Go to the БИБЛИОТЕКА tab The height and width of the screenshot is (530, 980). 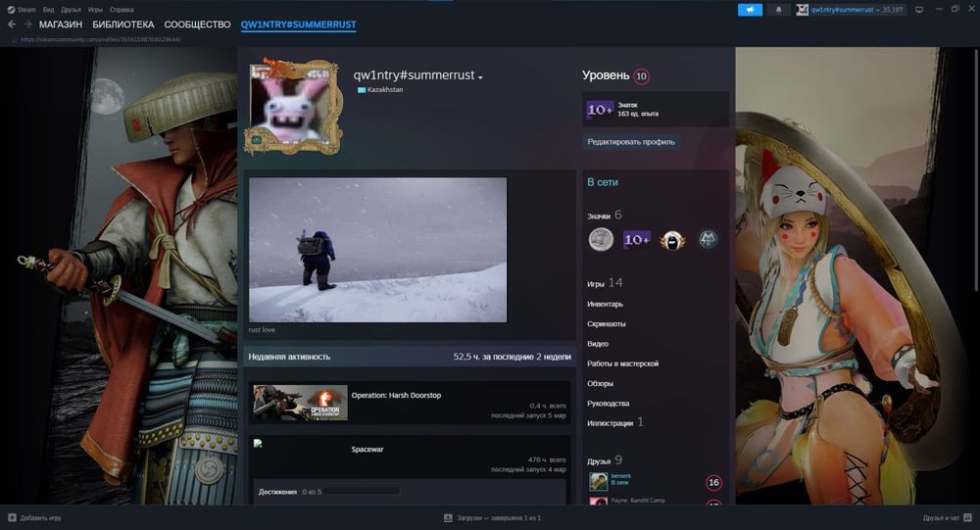[123, 24]
